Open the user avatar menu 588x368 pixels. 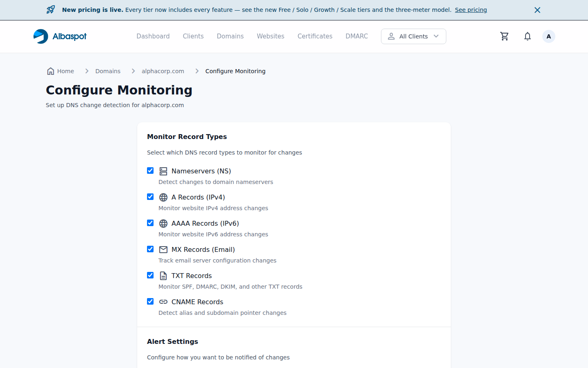pos(549,36)
